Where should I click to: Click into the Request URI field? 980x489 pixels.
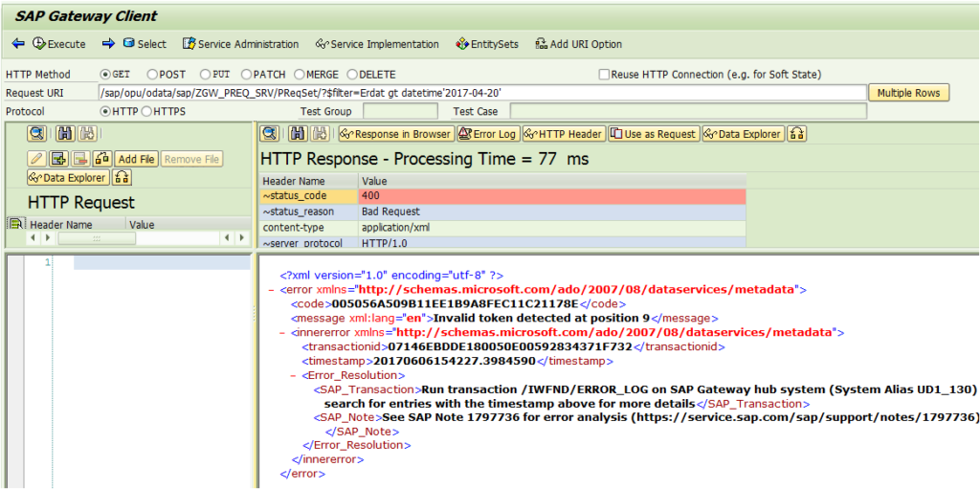482,93
